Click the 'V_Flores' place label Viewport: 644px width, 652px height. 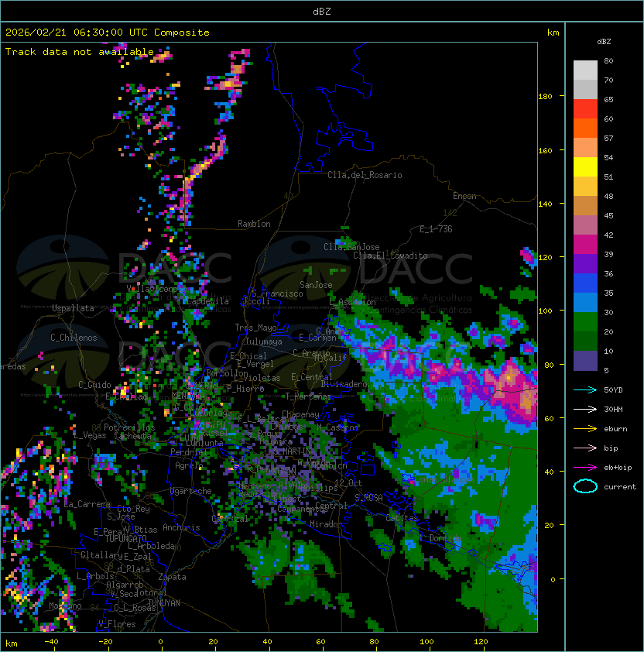click(117, 624)
